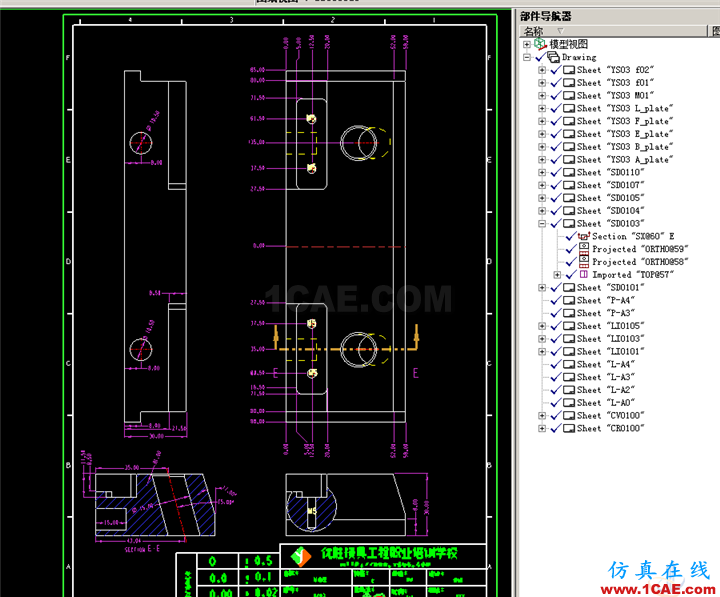The width and height of the screenshot is (720, 597).
Task: Collapse the Drawing tree node
Action: tap(527, 57)
